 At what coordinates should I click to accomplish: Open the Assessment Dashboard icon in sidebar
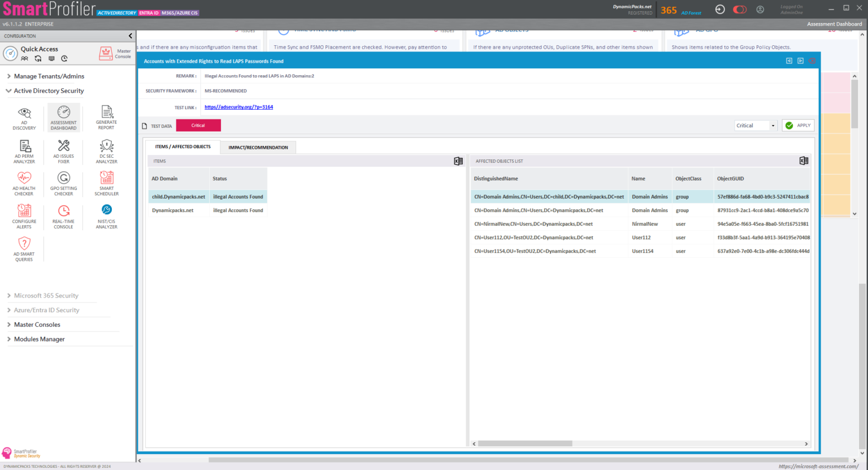click(x=63, y=118)
